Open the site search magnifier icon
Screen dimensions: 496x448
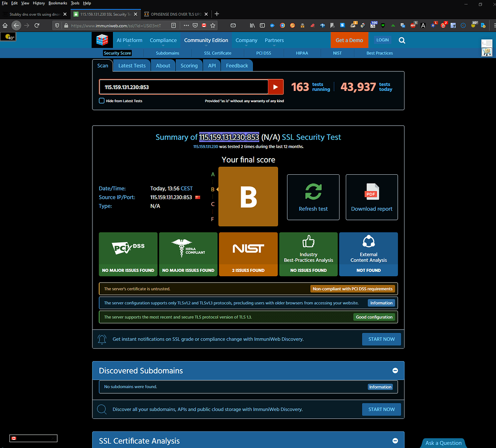(x=402, y=40)
